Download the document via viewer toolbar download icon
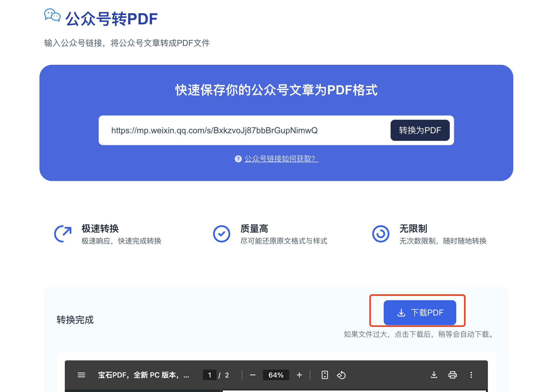This screenshot has width=533, height=392. 434,375
